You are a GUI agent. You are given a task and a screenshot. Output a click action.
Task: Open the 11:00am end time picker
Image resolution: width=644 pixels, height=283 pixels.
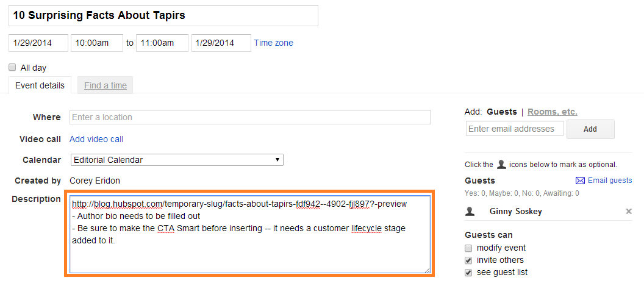pyautogui.click(x=162, y=43)
